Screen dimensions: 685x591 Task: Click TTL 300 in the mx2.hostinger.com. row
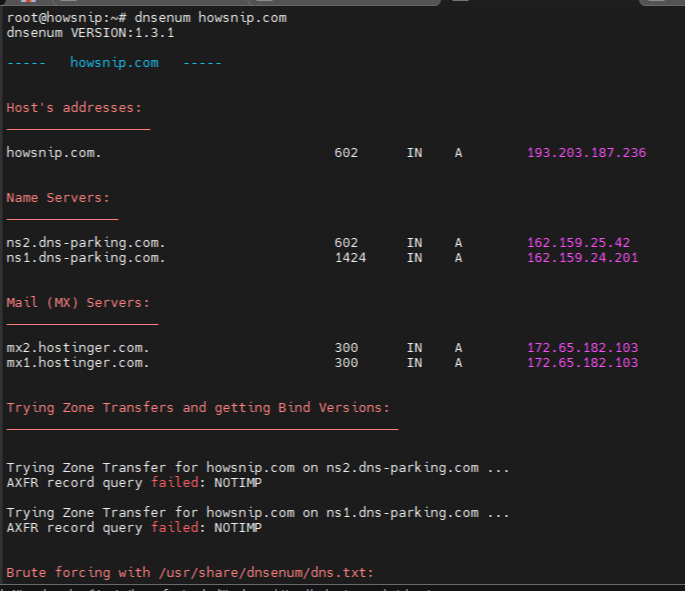click(x=346, y=348)
